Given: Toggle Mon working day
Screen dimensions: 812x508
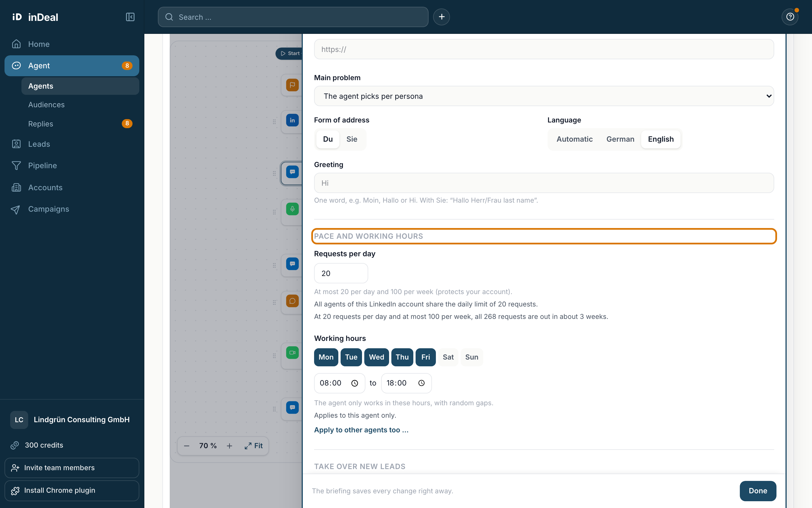Looking at the screenshot, I should tap(326, 357).
